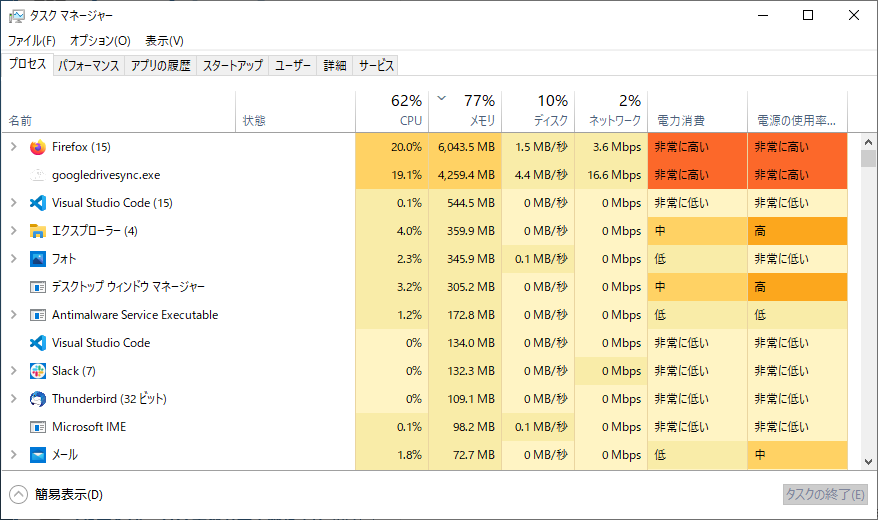This screenshot has width=878, height=520.
Task: Expand the メール process row
Action: coord(13,455)
